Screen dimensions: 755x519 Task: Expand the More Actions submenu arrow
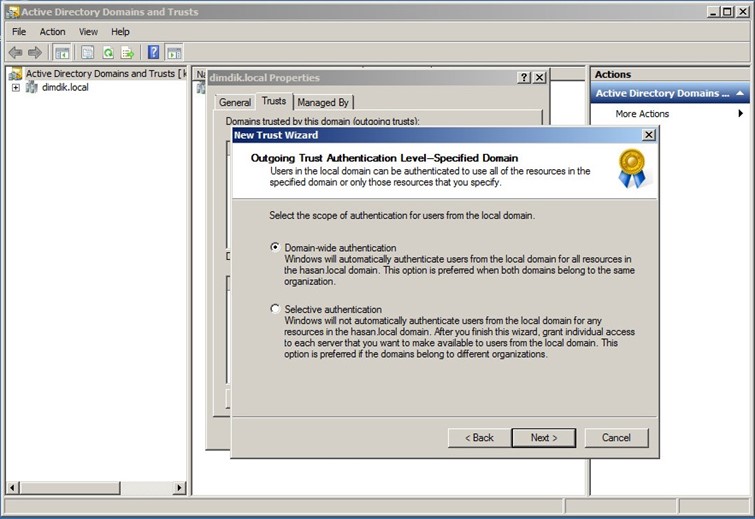741,114
